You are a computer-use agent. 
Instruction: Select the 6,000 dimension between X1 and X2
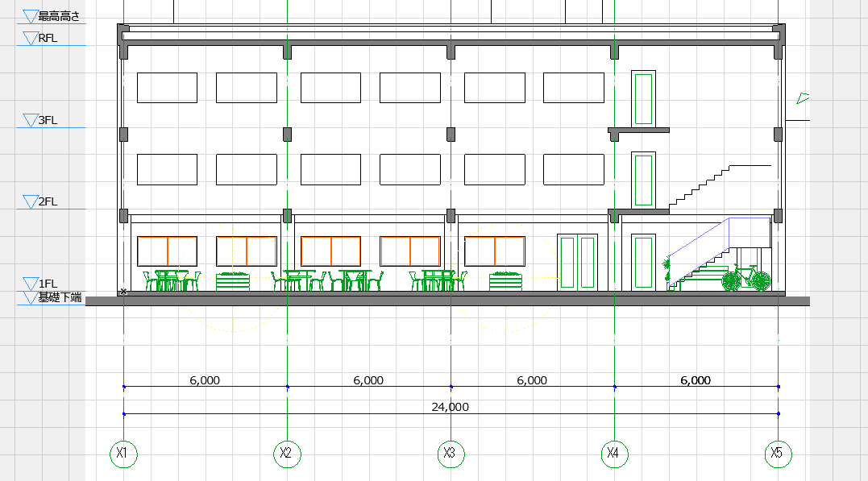[205, 380]
